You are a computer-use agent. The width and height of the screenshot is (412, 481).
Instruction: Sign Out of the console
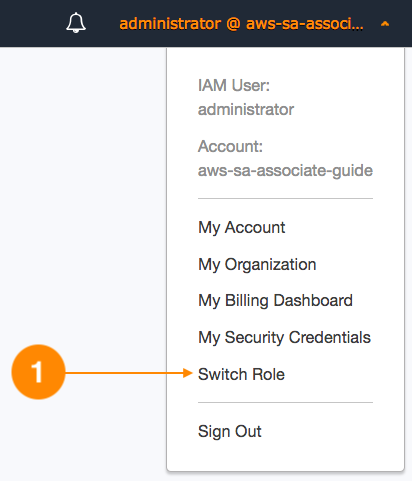coord(230,431)
